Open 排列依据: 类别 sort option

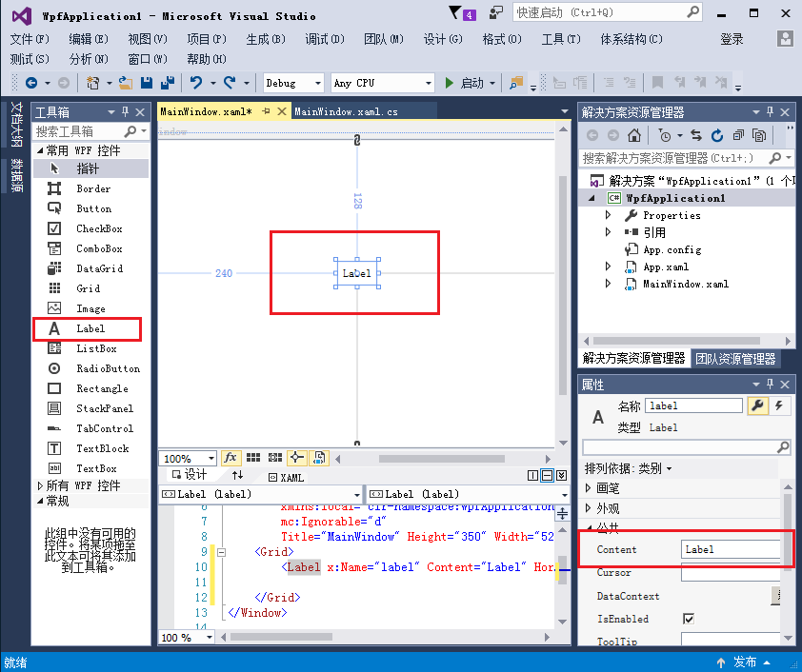click(x=628, y=468)
